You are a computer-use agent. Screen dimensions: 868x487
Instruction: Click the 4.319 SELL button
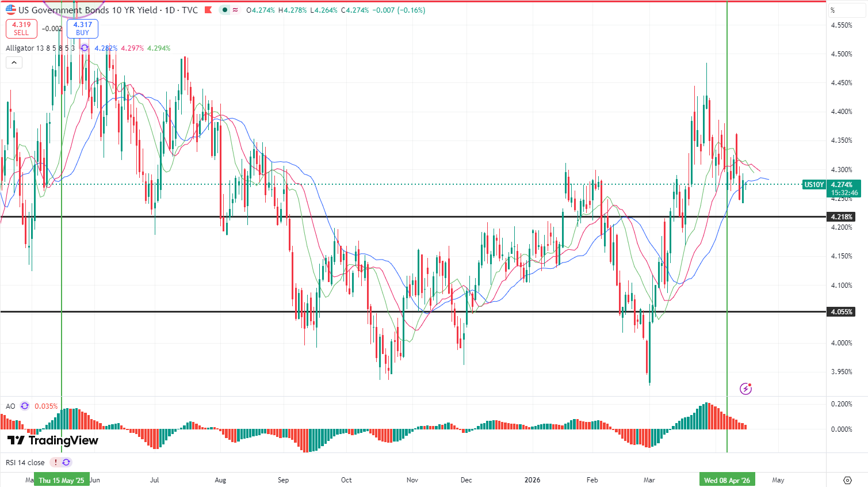[21, 28]
